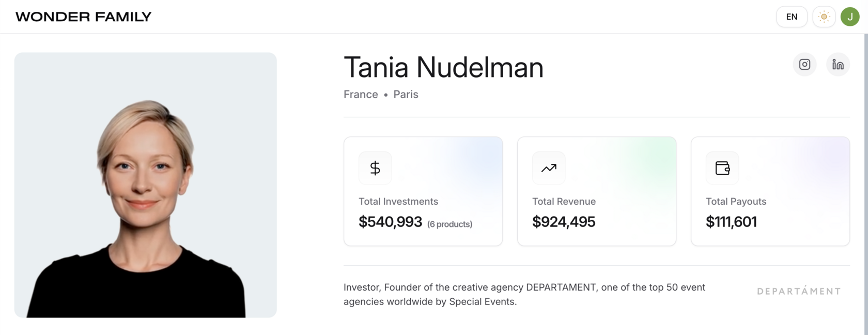
Task: Click the dollar sign investments icon
Action: (375, 168)
